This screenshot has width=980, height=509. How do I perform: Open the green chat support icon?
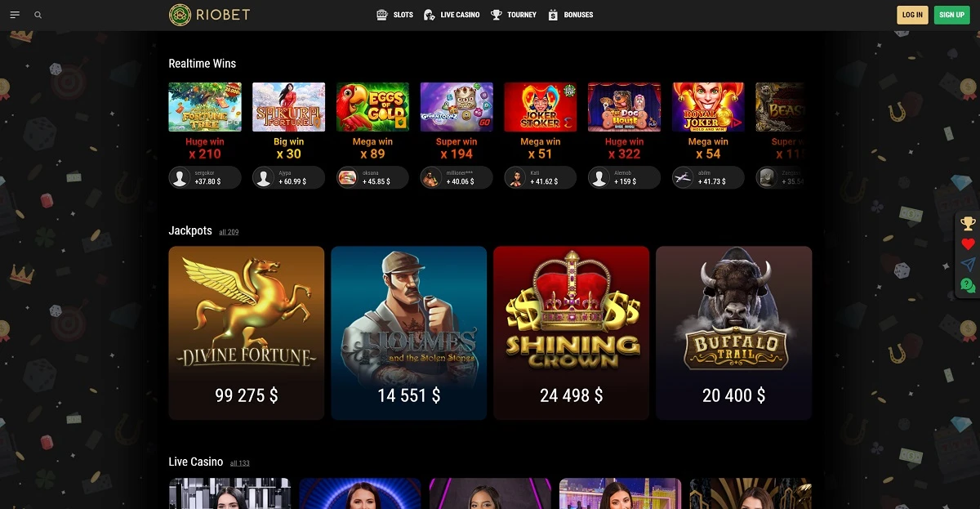click(968, 285)
